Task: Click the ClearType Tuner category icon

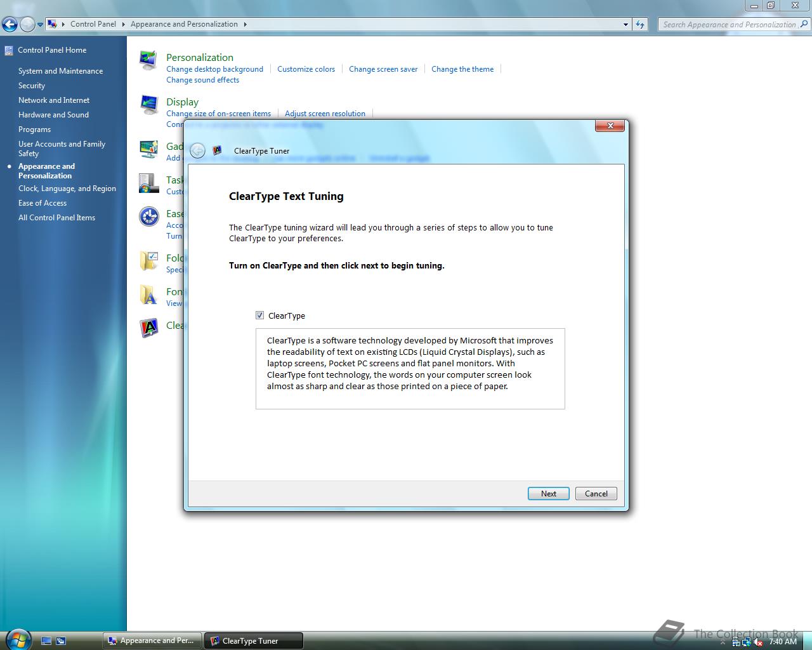Action: coord(148,328)
